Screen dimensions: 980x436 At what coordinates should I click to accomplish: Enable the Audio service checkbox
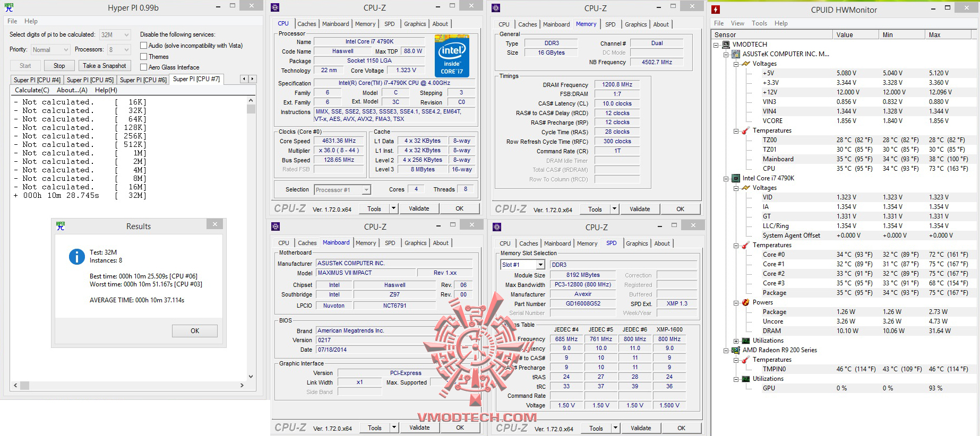click(143, 46)
